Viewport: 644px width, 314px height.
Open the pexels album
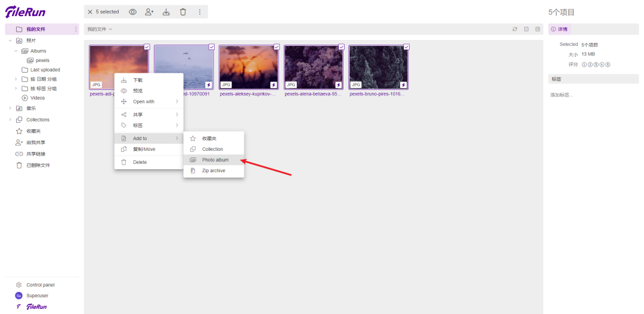click(x=42, y=60)
